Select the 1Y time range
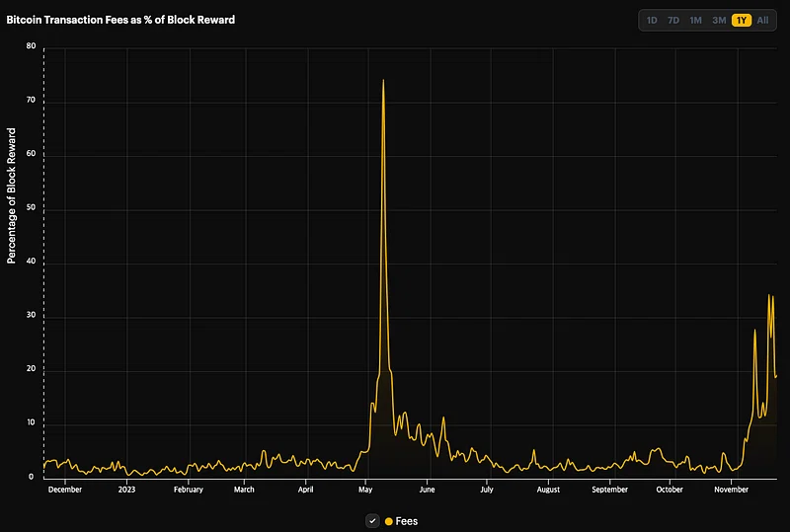 point(742,20)
